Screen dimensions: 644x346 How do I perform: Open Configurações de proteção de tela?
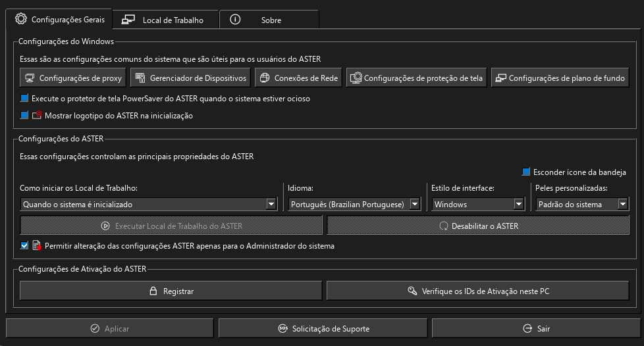[416, 78]
